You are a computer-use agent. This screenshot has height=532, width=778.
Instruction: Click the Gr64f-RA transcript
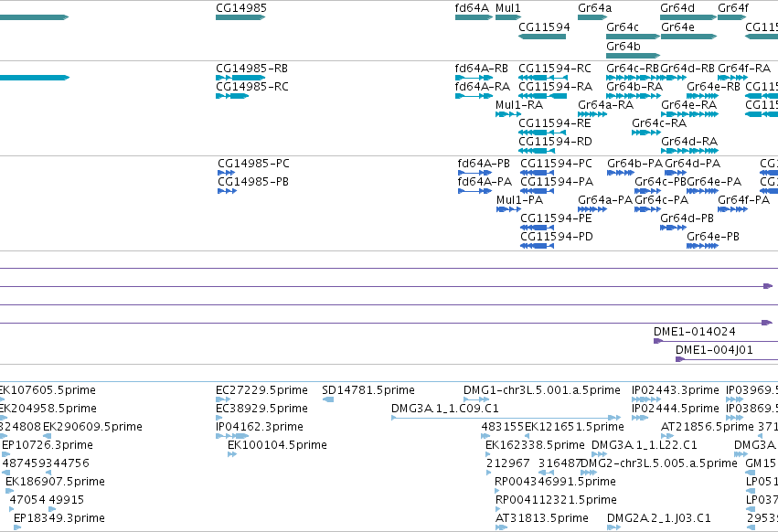[733, 78]
